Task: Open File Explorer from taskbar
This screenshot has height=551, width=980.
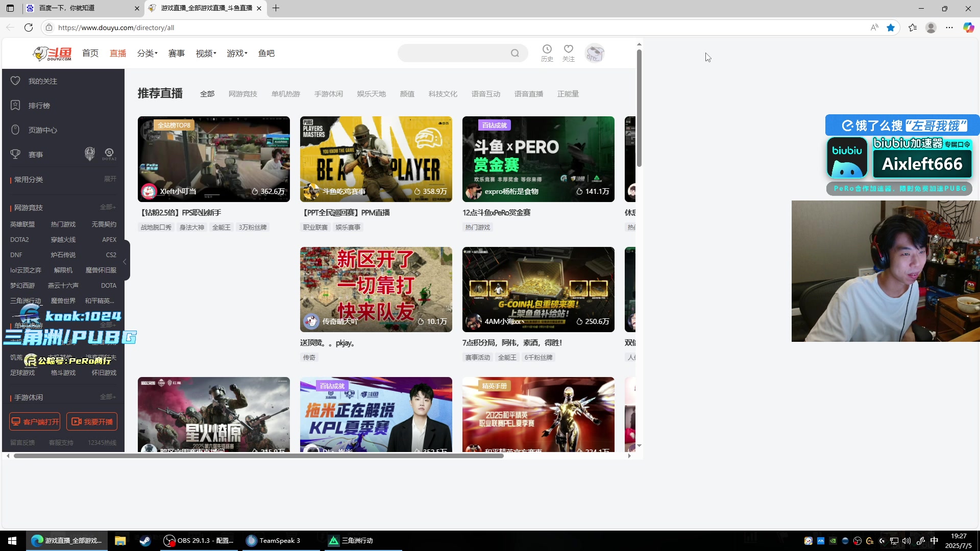Action: coord(120,541)
